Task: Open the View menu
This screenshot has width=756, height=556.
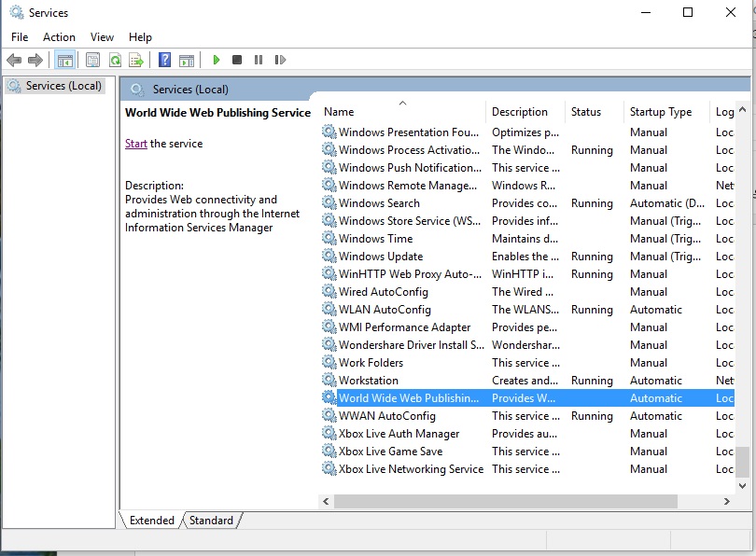Action: pos(102,37)
